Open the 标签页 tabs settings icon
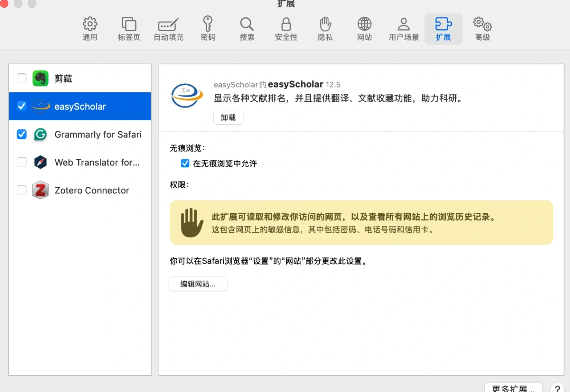Viewport: 570px width, 392px height. point(129,24)
